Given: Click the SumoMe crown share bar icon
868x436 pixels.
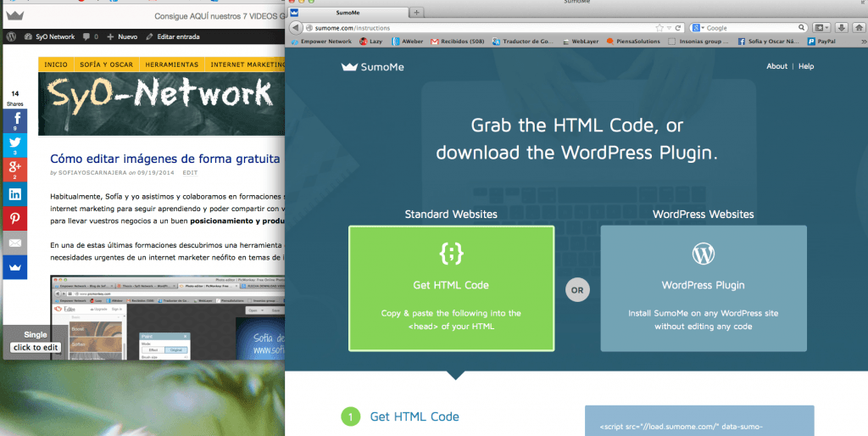Looking at the screenshot, I should click(x=15, y=267).
